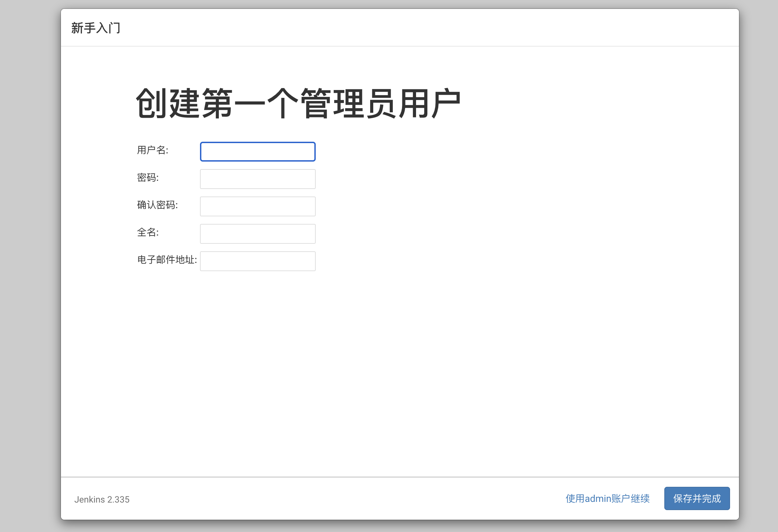Click the 全名 field label
The height and width of the screenshot is (532, 778).
coord(148,233)
